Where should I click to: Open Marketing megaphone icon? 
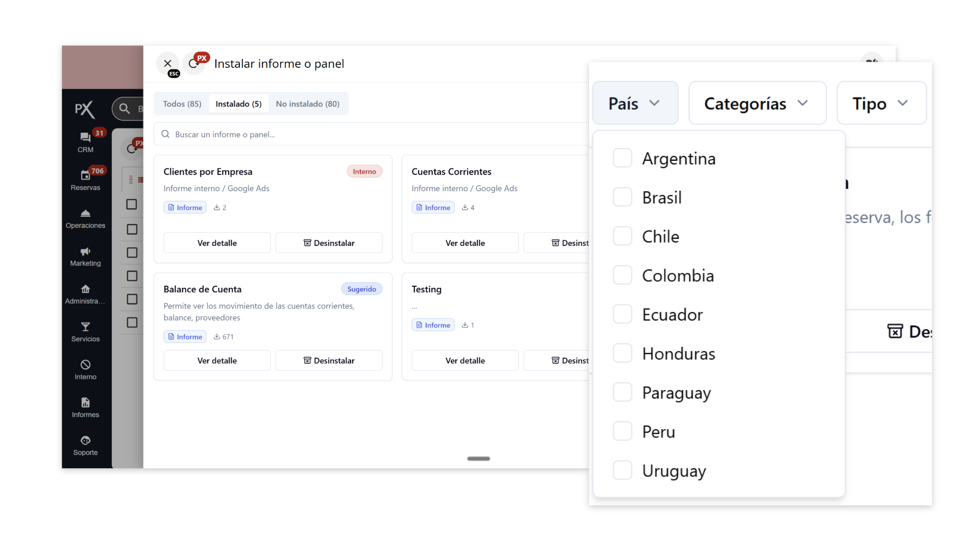point(85,252)
